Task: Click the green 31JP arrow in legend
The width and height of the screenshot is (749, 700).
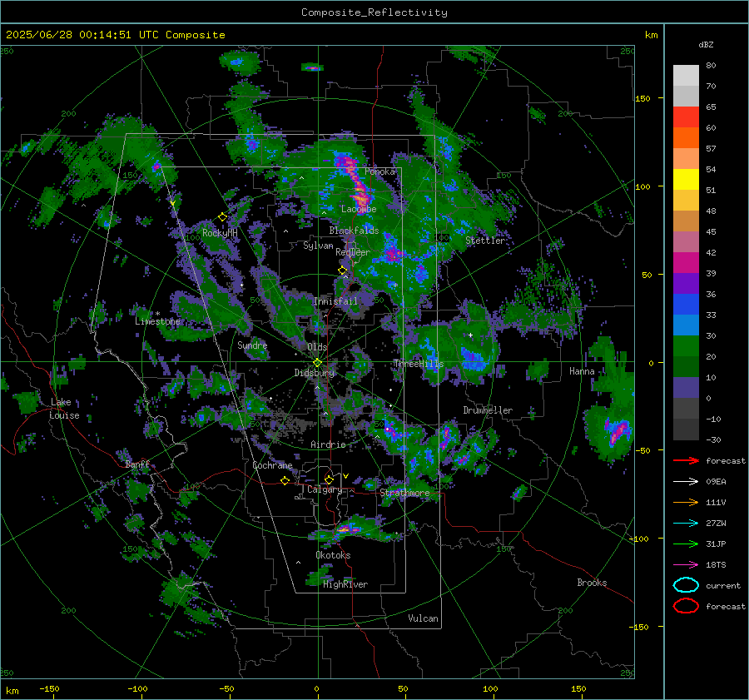Action: click(x=686, y=544)
